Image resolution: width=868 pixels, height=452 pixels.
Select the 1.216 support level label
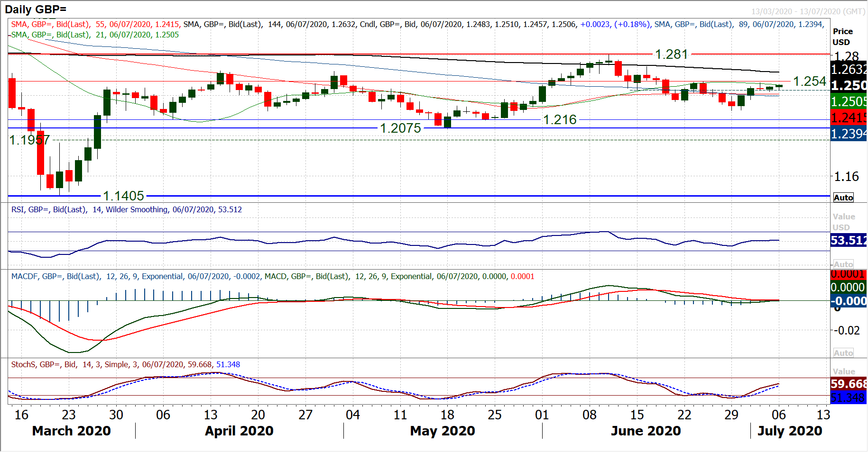click(x=560, y=120)
